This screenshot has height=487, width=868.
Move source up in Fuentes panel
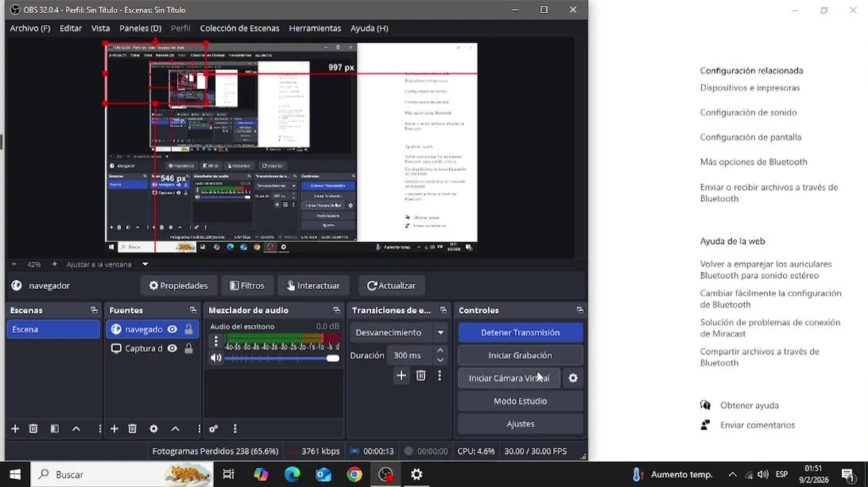[x=175, y=429]
